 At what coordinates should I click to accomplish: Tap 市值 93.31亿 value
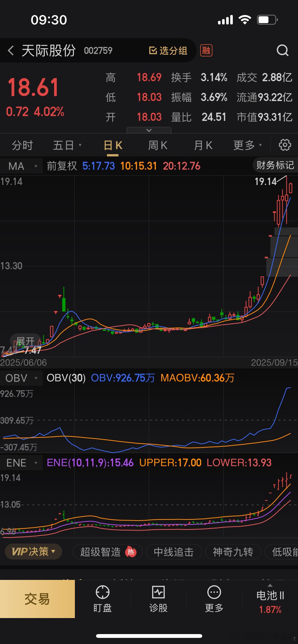275,117
